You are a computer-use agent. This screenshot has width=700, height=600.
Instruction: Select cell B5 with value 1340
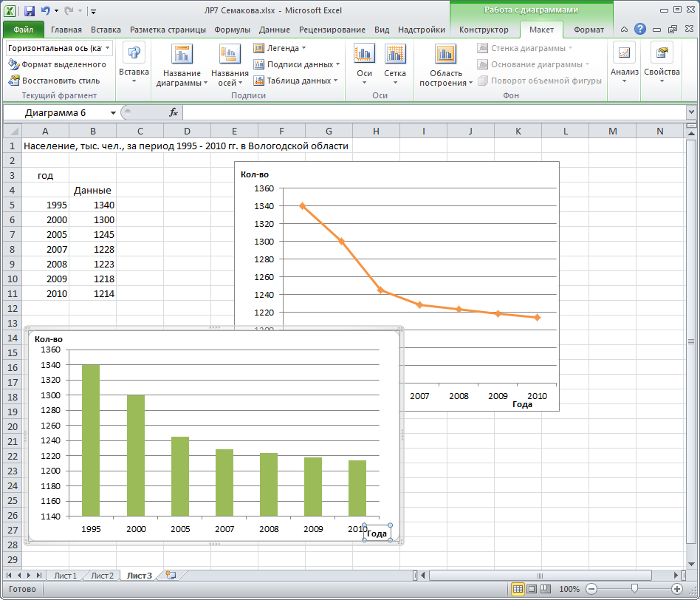click(x=93, y=205)
